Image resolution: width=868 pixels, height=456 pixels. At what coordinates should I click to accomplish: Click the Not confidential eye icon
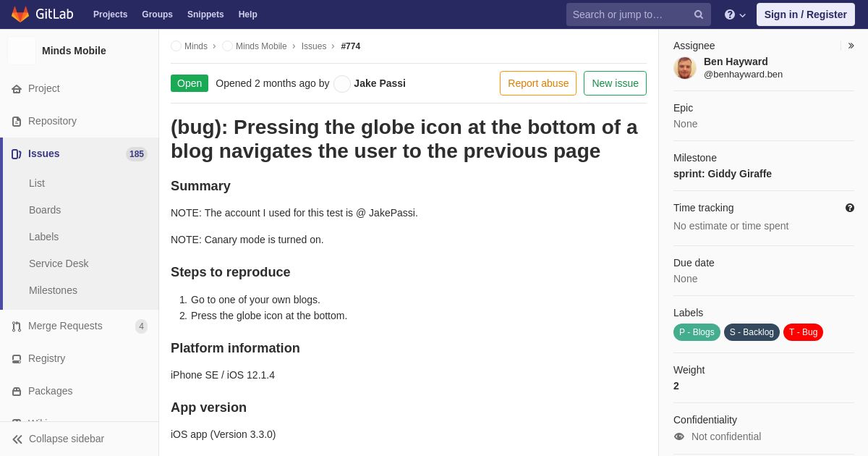point(679,436)
